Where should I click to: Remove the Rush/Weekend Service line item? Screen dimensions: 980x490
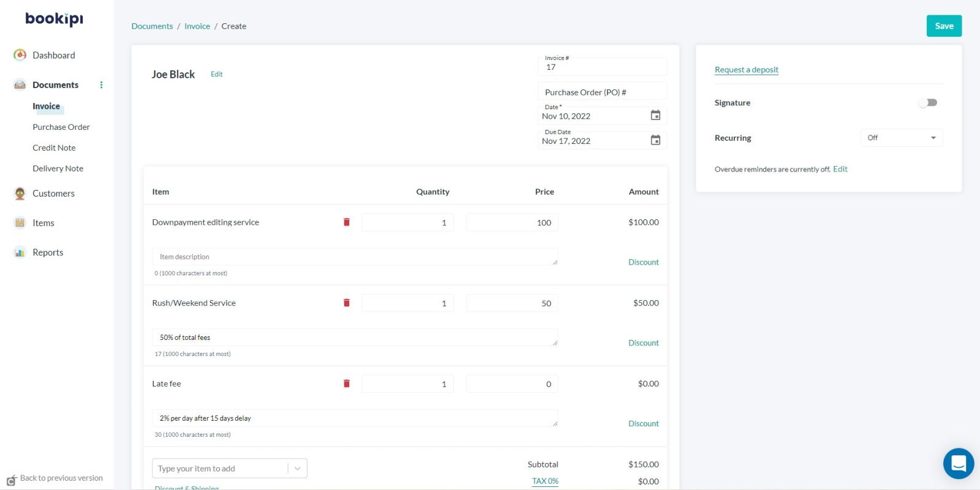click(347, 303)
